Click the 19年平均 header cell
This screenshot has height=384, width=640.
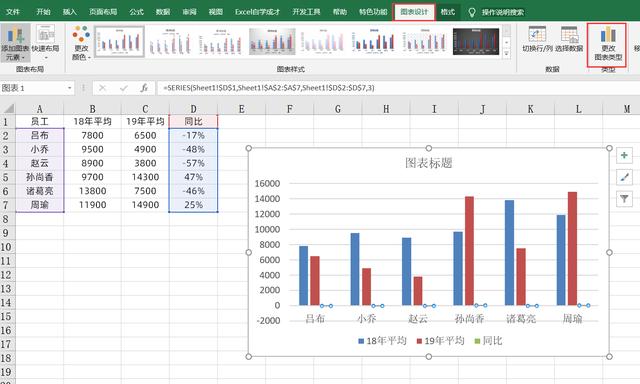point(145,122)
